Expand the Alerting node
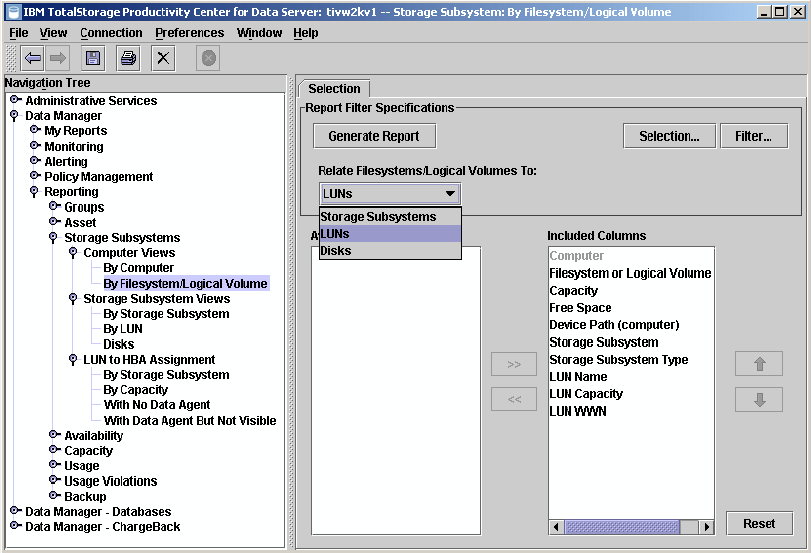This screenshot has width=811, height=553. 35,160
